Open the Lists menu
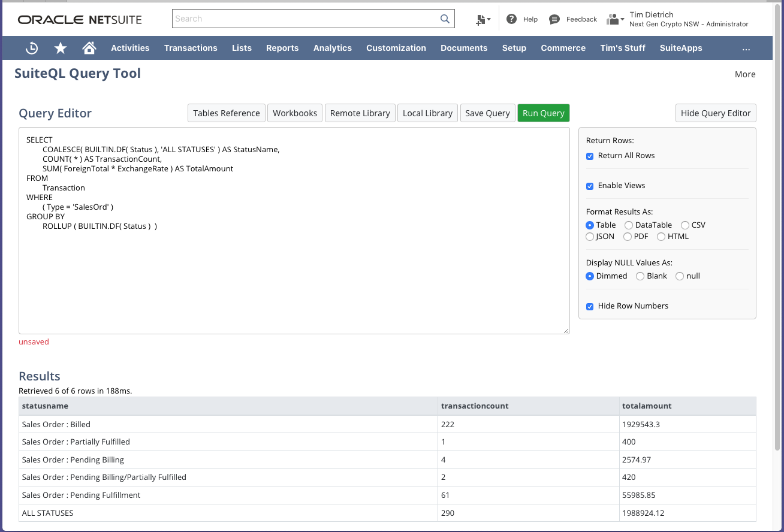Viewport: 784px width, 532px height. click(x=242, y=48)
